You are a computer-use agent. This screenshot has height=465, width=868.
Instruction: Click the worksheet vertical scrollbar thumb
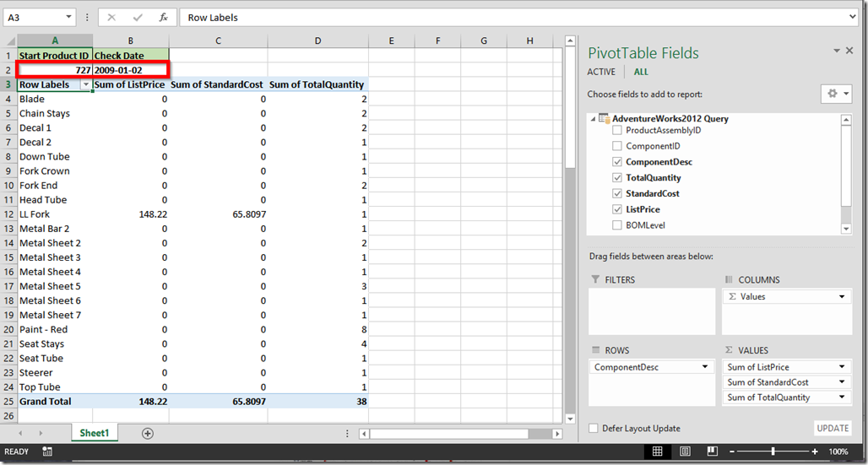(x=569, y=107)
